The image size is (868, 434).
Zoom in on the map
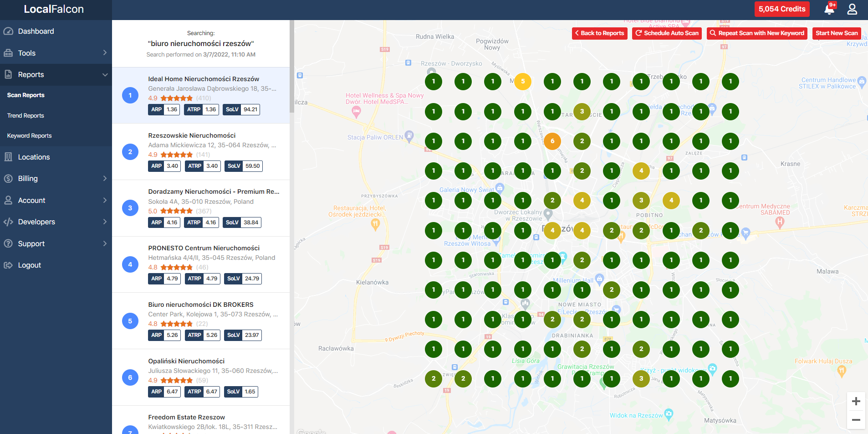pyautogui.click(x=856, y=401)
